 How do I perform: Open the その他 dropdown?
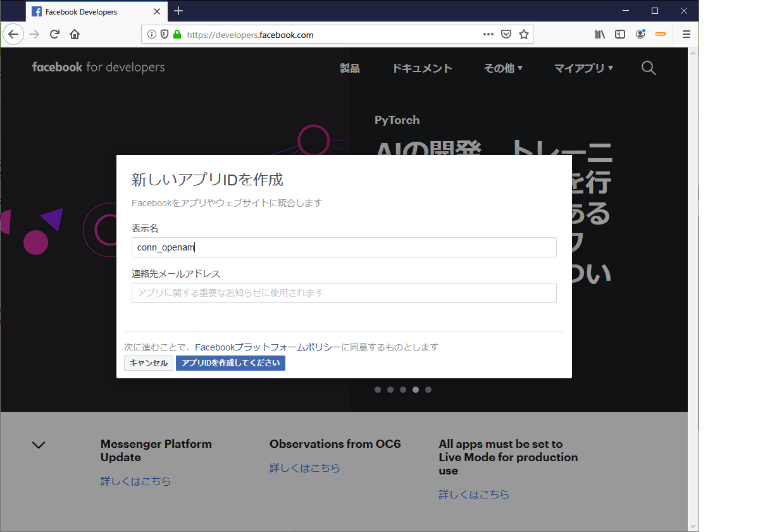click(x=503, y=68)
